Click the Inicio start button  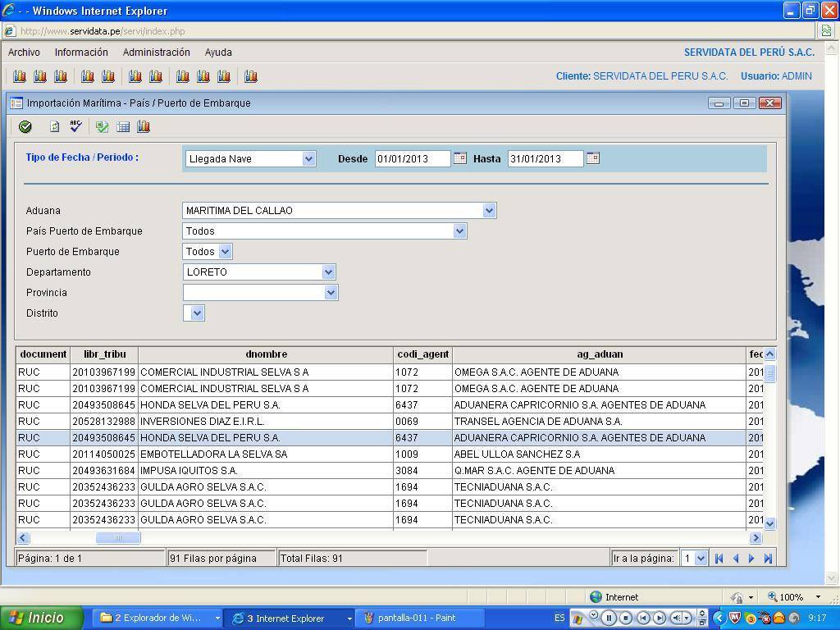[41, 618]
